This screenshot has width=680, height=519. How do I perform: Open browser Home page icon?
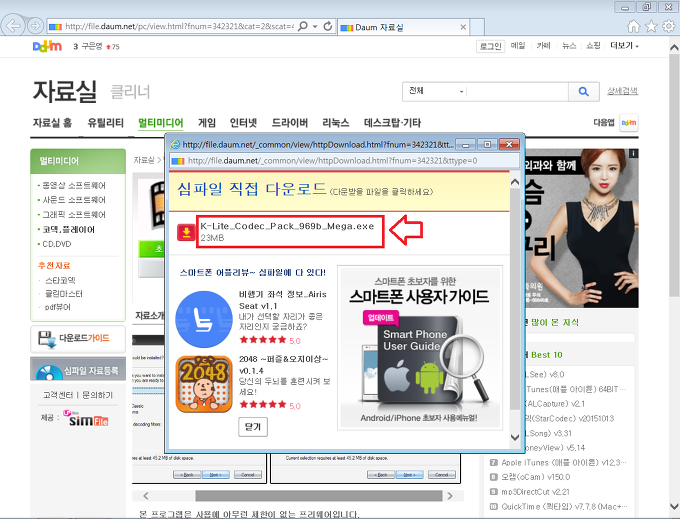634,26
